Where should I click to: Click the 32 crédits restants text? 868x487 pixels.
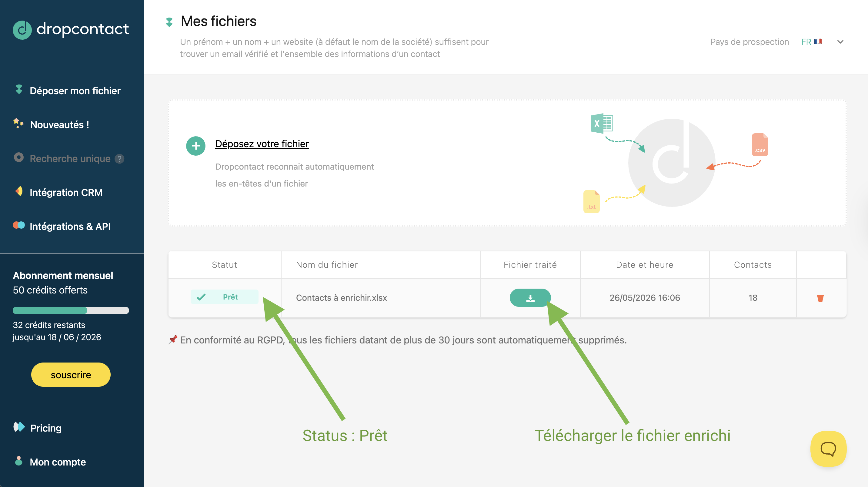tap(49, 325)
